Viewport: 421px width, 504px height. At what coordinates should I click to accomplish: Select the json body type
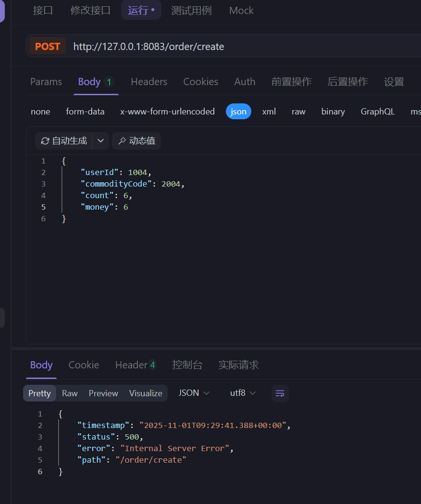point(238,112)
